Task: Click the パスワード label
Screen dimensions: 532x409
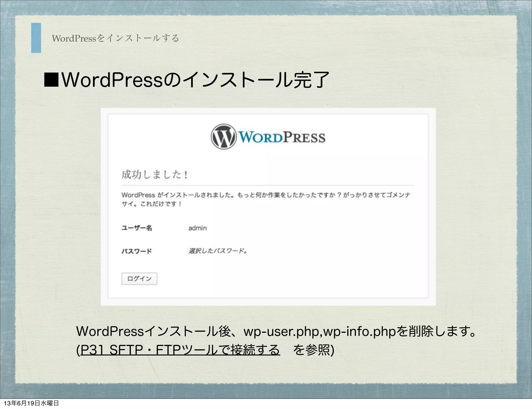Action: 137,251
